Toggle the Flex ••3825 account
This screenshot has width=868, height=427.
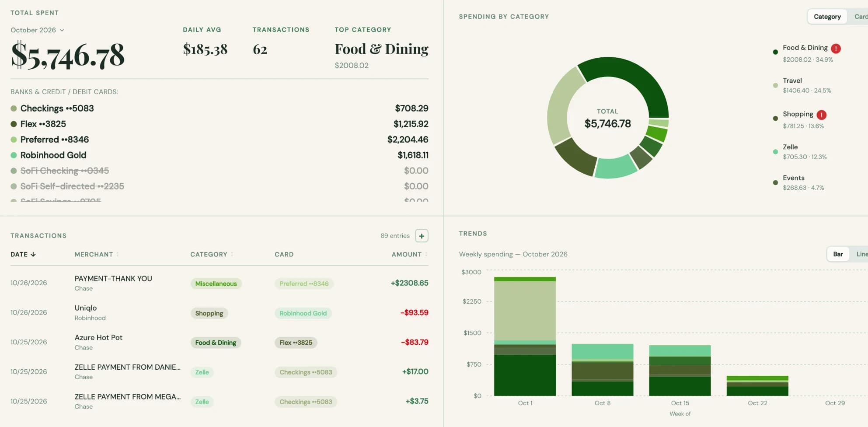tap(220, 124)
